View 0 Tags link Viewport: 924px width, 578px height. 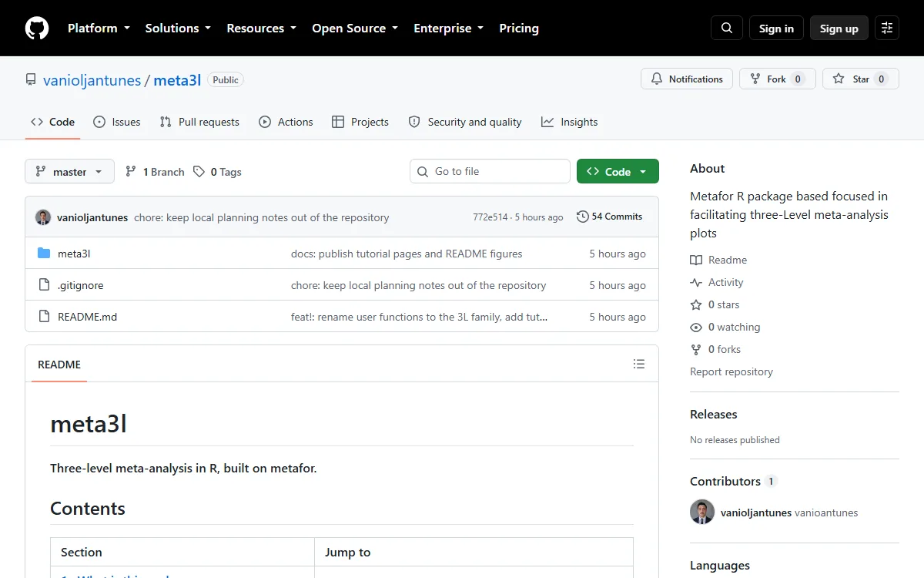point(217,172)
